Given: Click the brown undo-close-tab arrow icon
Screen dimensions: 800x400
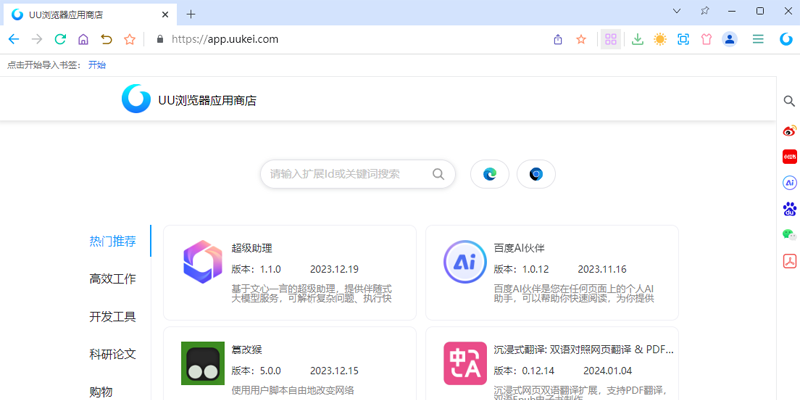Looking at the screenshot, I should (106, 39).
